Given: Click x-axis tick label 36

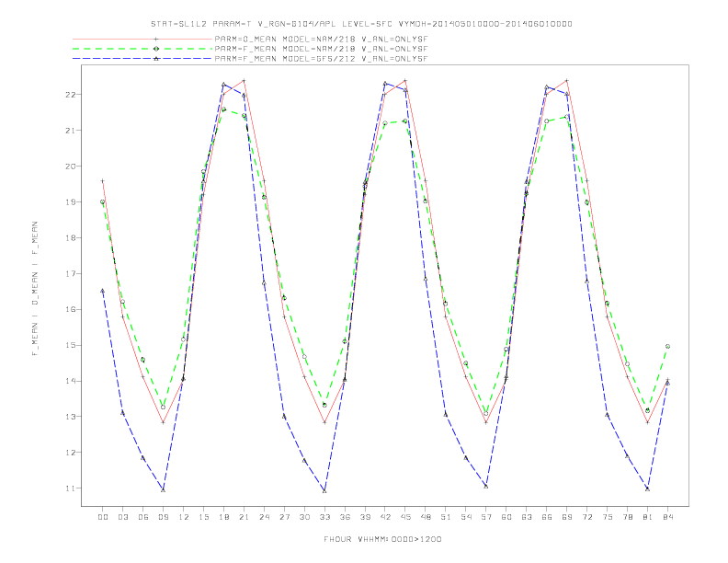Looking at the screenshot, I should [x=345, y=517].
